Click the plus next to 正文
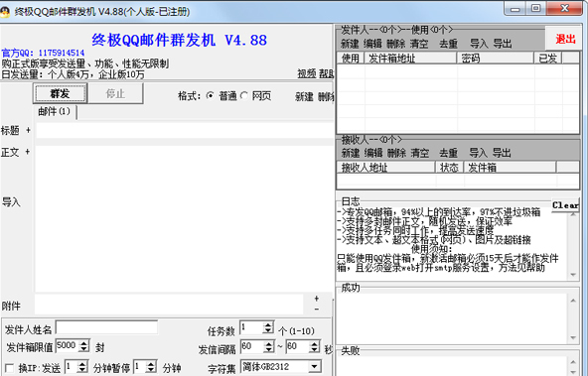The image size is (588, 376). point(28,152)
